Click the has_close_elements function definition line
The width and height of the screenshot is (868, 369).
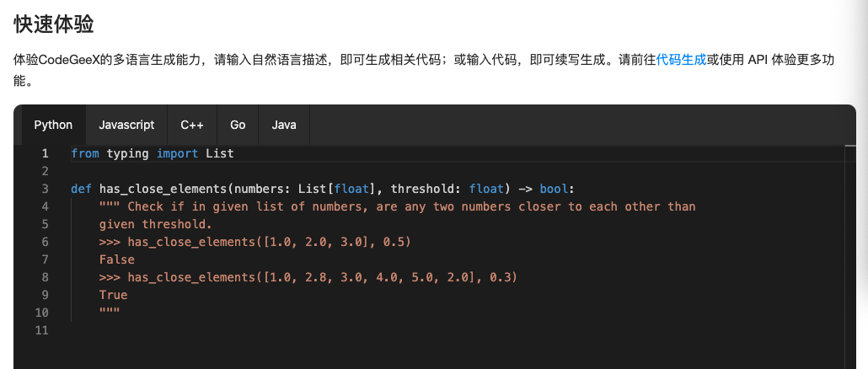(323, 189)
